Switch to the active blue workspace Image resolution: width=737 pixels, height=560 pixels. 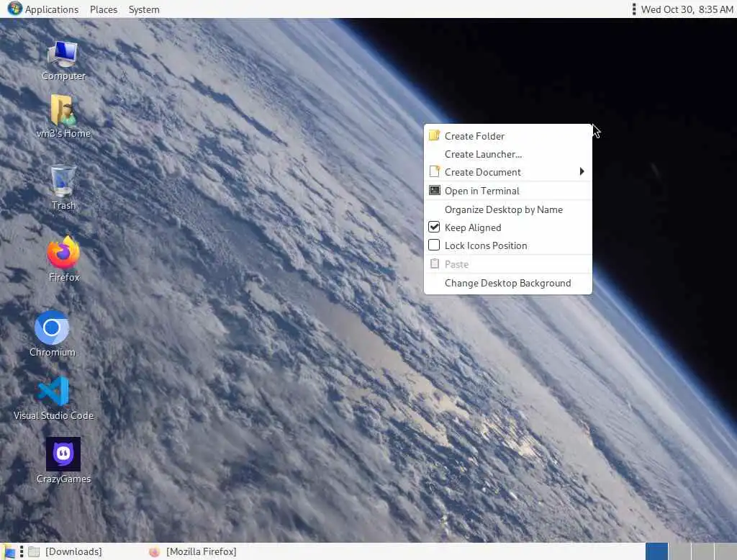(656, 551)
